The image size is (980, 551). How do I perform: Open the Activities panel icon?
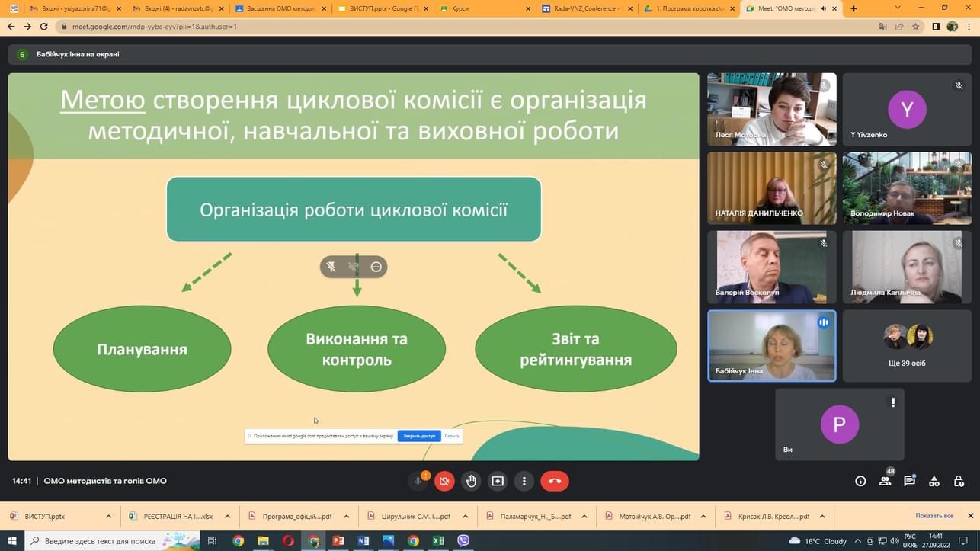pyautogui.click(x=934, y=481)
